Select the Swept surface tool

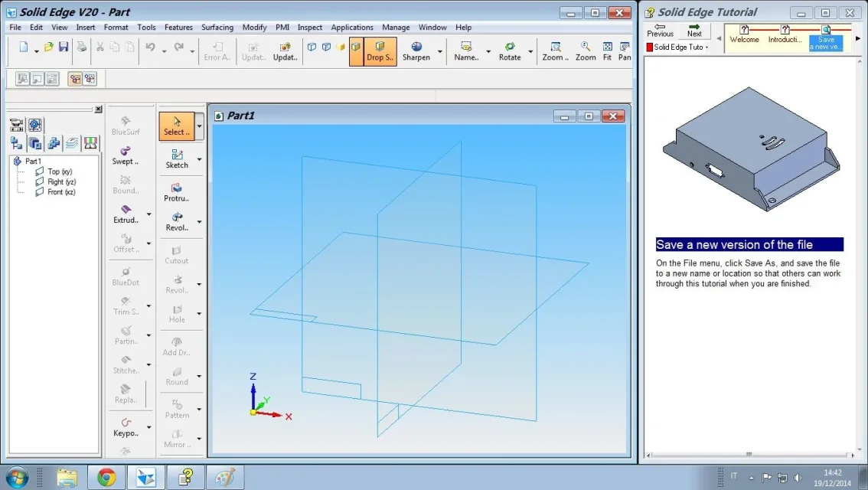pos(126,155)
